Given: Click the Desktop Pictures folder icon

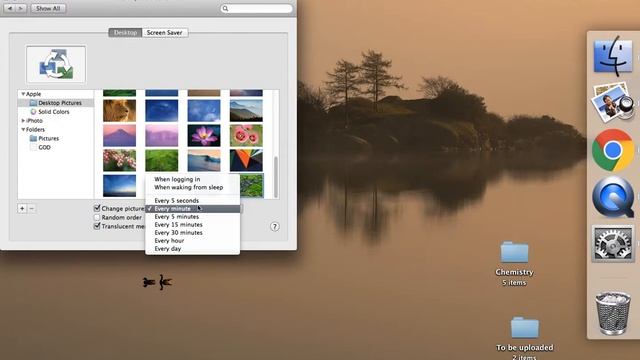Looking at the screenshot, I should [x=33, y=103].
